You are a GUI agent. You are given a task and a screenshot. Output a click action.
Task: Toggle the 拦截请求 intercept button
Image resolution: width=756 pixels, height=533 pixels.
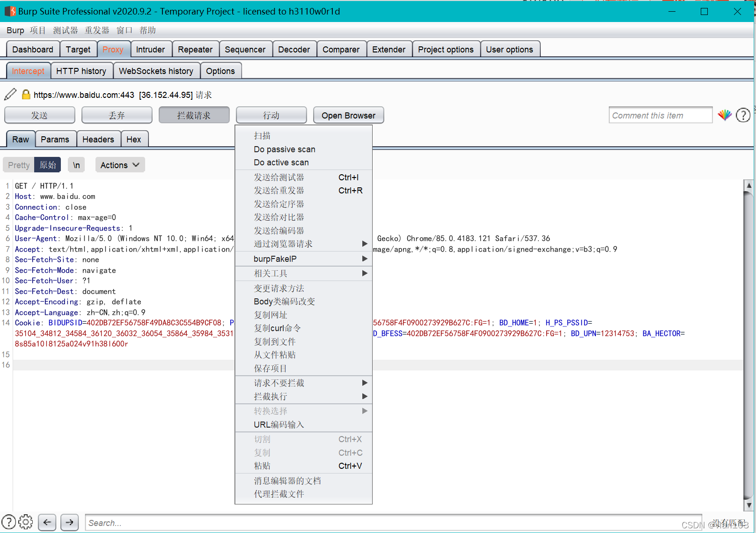point(194,115)
